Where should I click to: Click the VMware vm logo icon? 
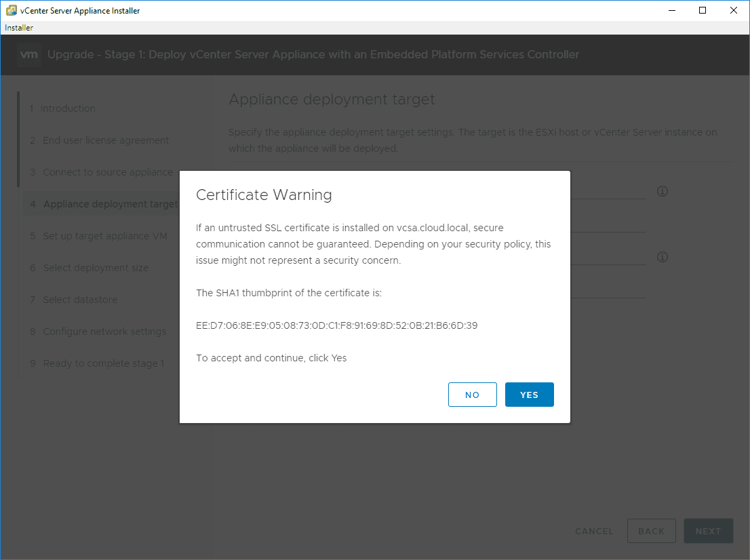point(29,54)
